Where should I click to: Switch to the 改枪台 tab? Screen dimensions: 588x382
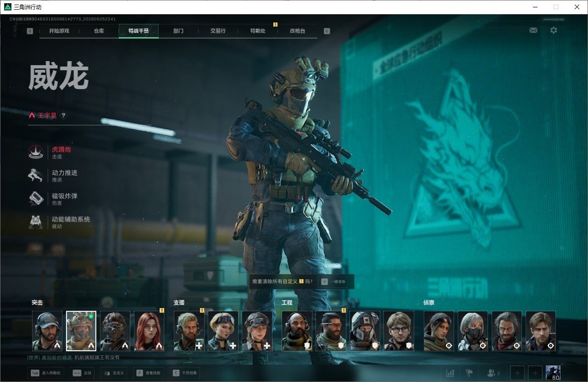click(297, 31)
